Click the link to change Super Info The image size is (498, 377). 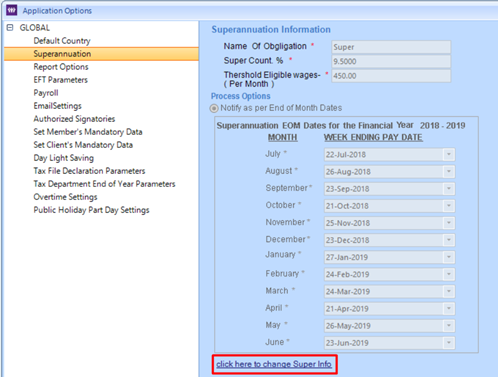tap(274, 364)
